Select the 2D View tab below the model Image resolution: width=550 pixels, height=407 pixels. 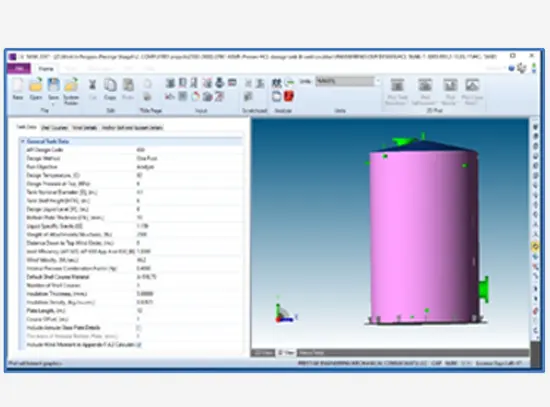point(263,353)
